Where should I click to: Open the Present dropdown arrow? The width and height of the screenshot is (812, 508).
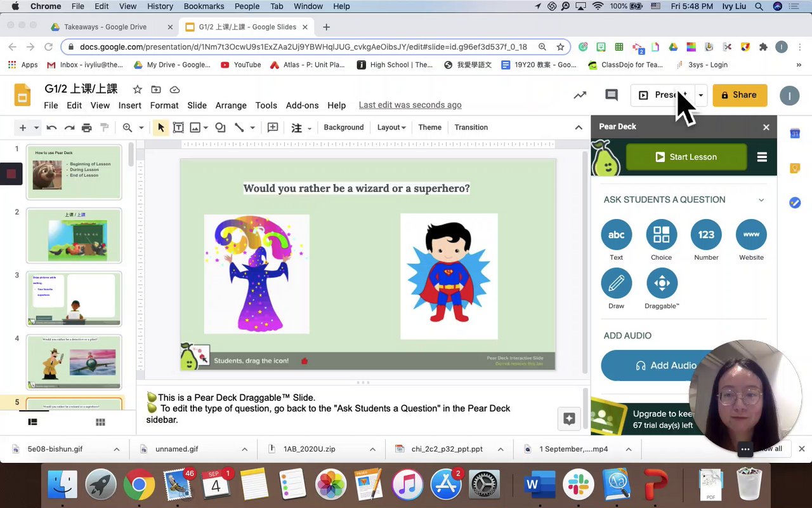pyautogui.click(x=701, y=95)
